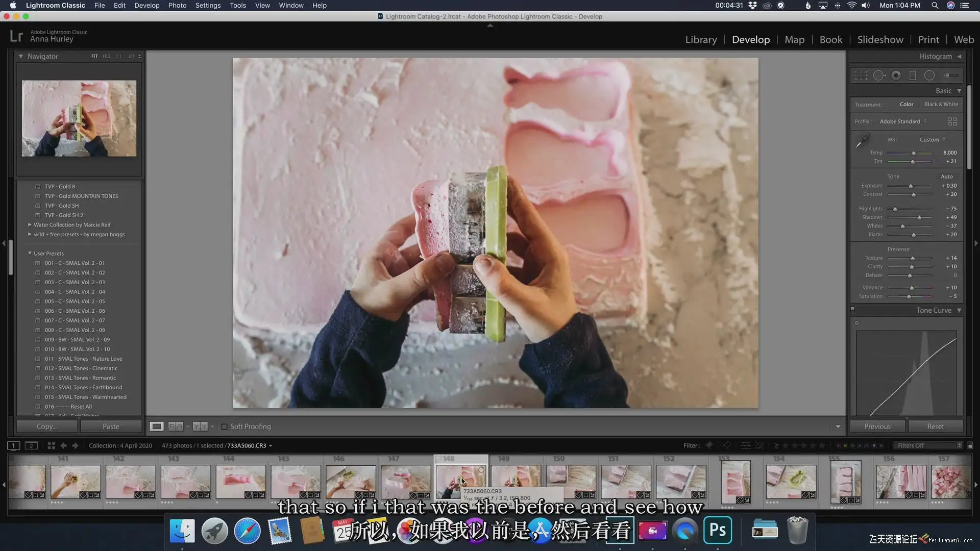Show second window display 2
Image resolution: width=980 pixels, height=551 pixels.
[31, 445]
